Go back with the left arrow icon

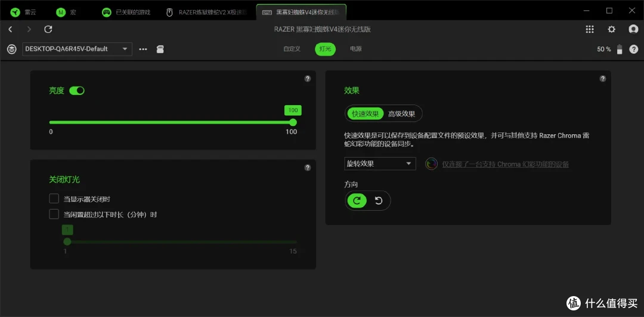(x=10, y=29)
